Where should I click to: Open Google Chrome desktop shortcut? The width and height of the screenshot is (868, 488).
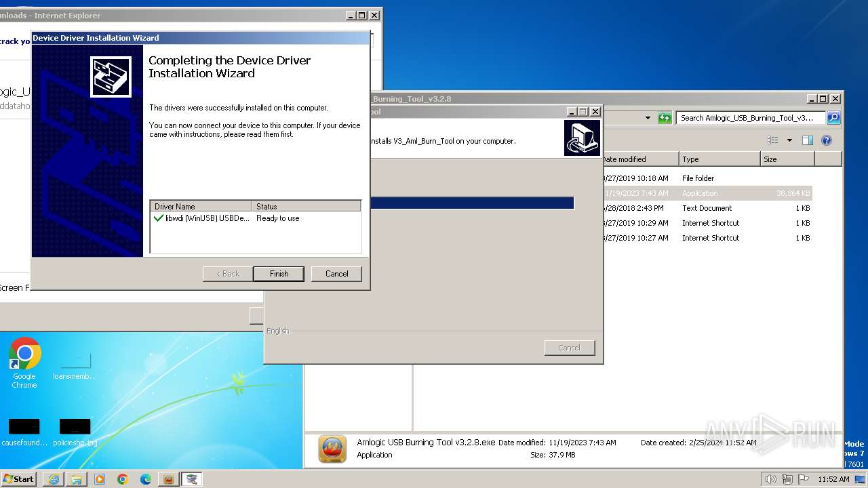[24, 363]
